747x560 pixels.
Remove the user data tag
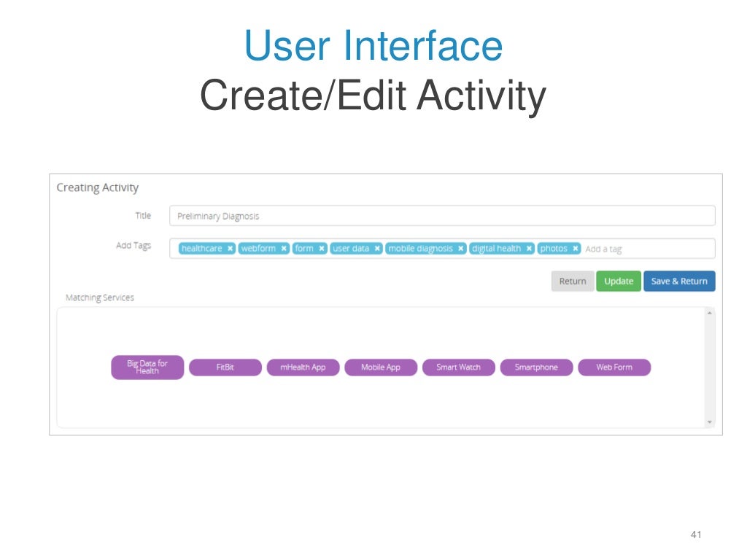point(377,249)
